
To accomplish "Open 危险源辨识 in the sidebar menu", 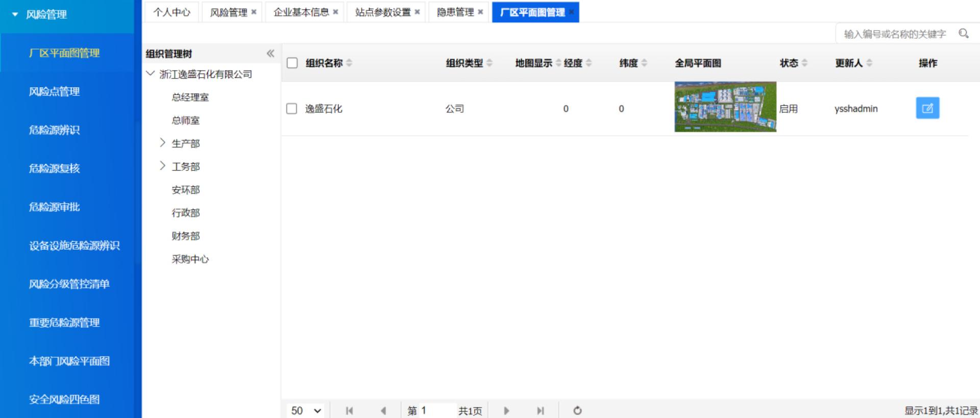I will (x=54, y=130).
